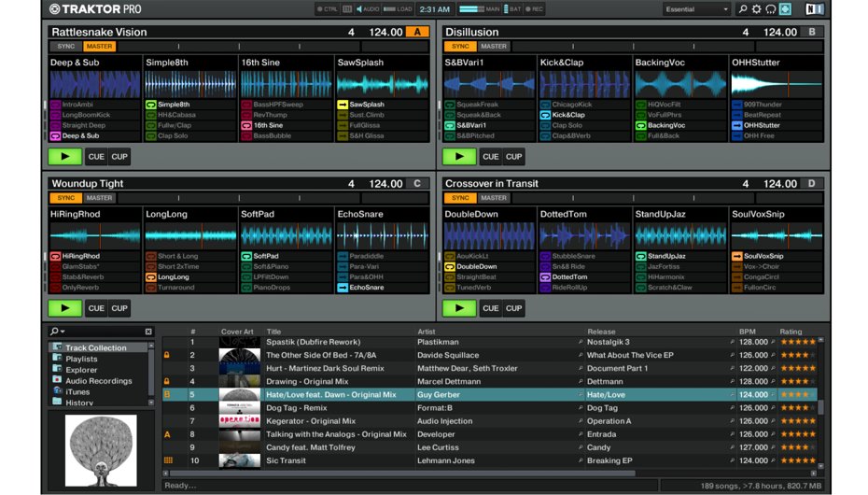Toggle MASTER on deck C Woundup Tight
Image resolution: width=868 pixels, height=495 pixels.
tap(99, 198)
